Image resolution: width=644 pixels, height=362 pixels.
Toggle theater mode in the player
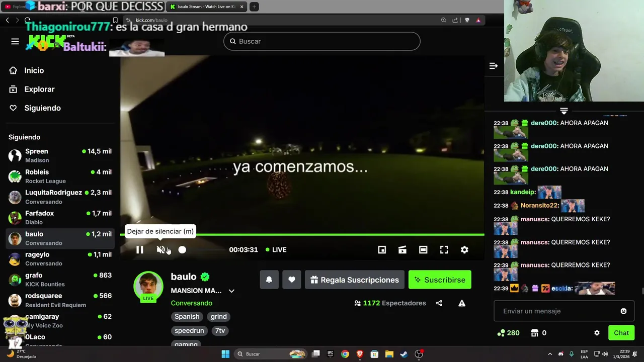click(423, 250)
